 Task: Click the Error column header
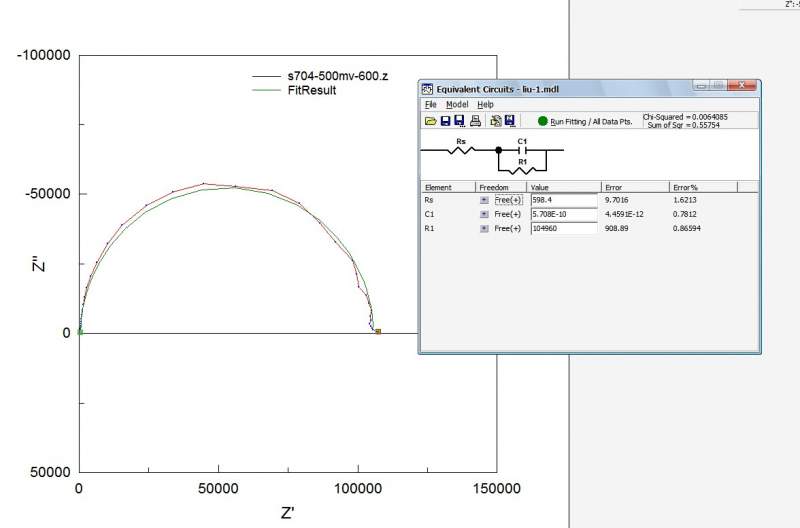click(x=635, y=187)
